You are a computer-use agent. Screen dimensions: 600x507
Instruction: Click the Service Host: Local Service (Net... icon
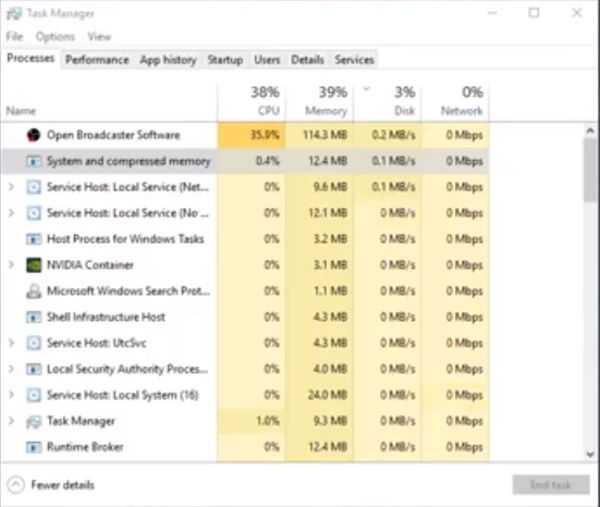tap(33, 187)
